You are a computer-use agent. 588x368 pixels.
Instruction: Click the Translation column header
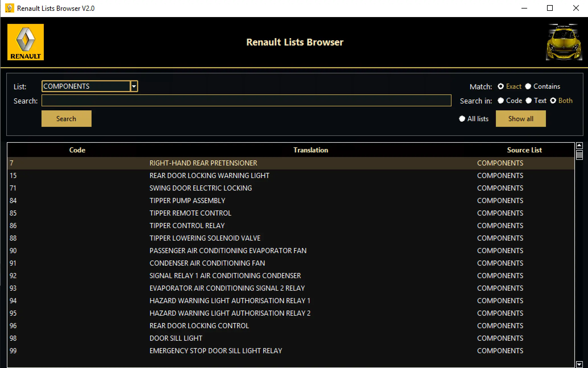coord(310,150)
